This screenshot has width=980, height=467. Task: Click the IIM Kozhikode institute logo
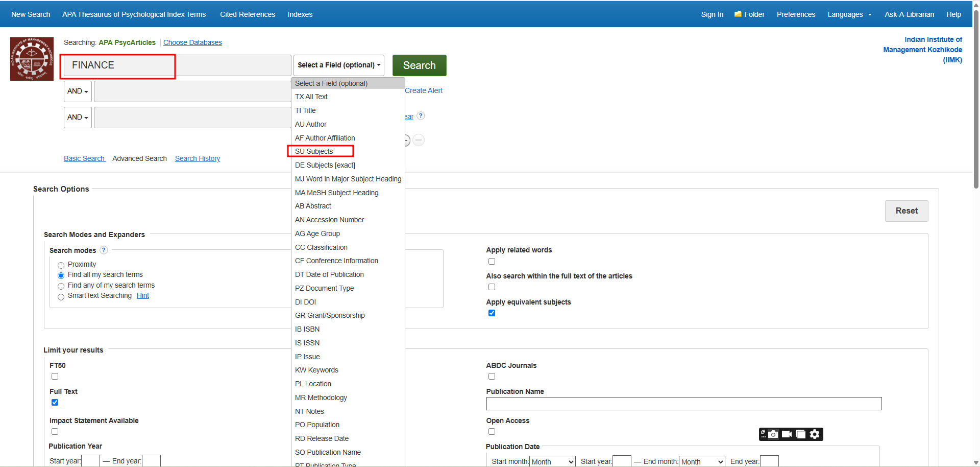tap(32, 59)
